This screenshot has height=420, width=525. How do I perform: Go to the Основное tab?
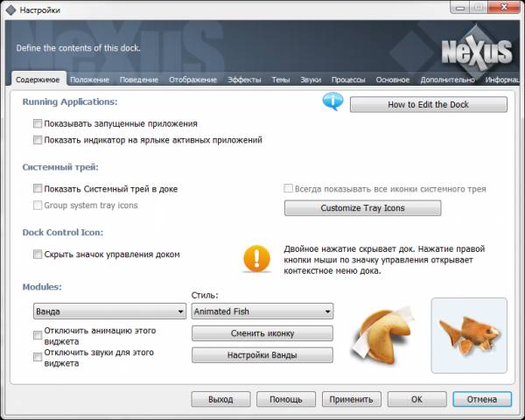(393, 80)
